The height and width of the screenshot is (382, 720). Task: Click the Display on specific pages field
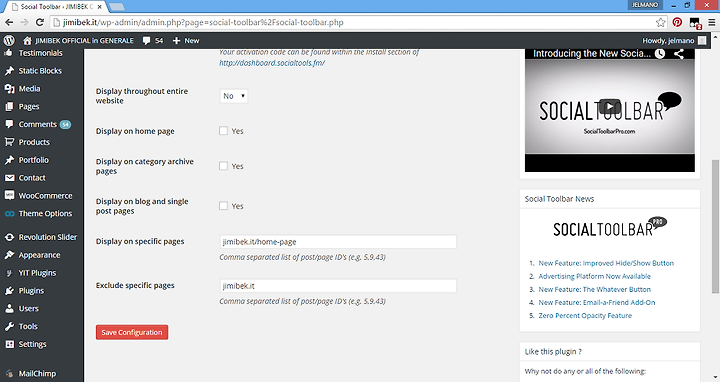(338, 242)
